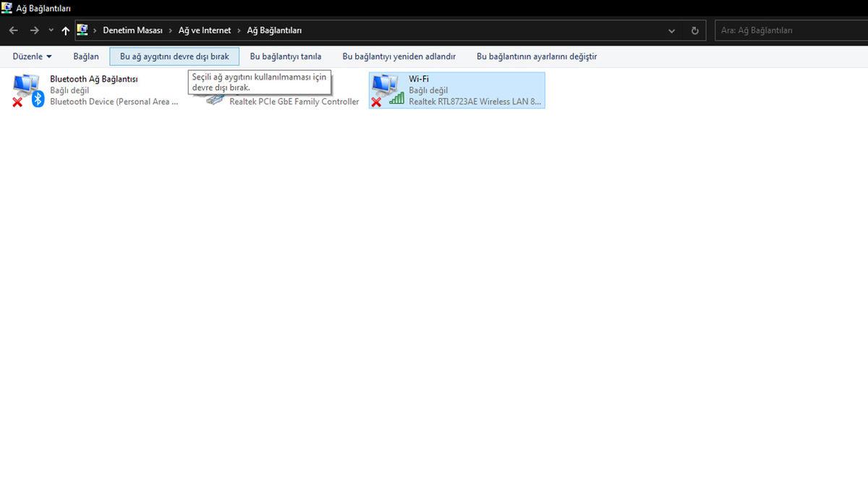This screenshot has height=488, width=868.
Task: Click Bağlan in the command bar
Action: pyautogui.click(x=86, y=56)
